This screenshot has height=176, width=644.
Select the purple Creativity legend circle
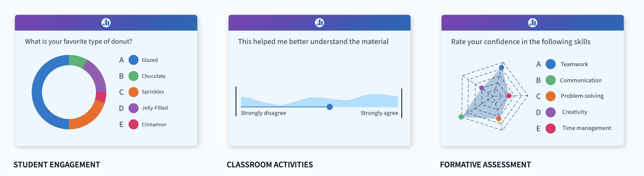550,112
